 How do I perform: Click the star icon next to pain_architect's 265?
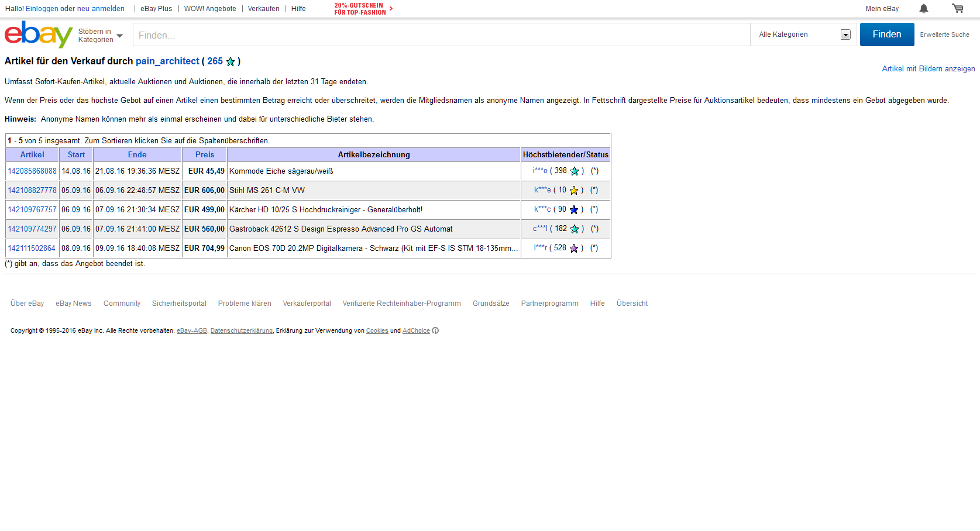pos(231,61)
